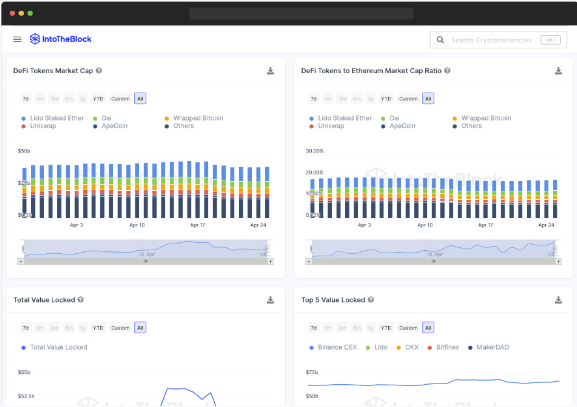Toggle Wrapped Bitcoin series in Ratio chart

(481, 118)
